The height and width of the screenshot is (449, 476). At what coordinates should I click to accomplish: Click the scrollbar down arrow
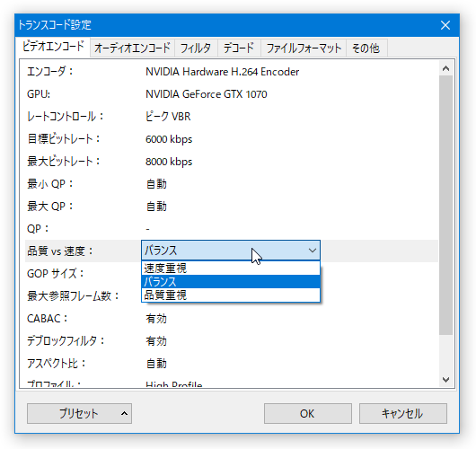446,380
